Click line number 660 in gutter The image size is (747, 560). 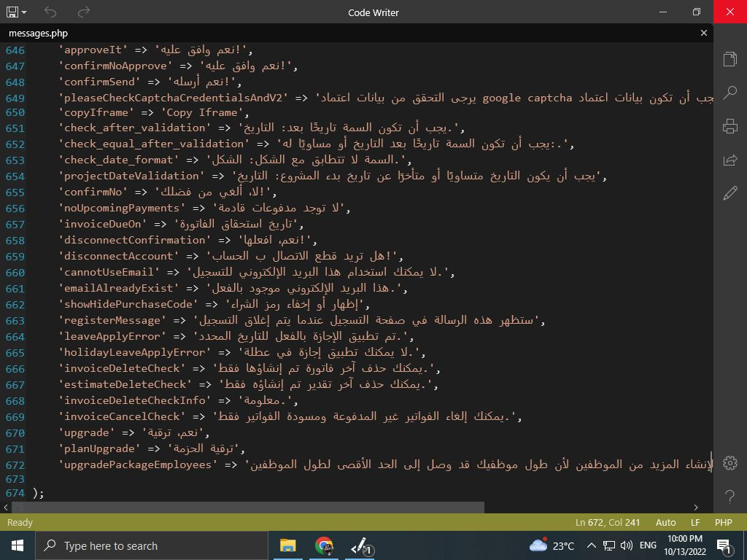pos(15,273)
